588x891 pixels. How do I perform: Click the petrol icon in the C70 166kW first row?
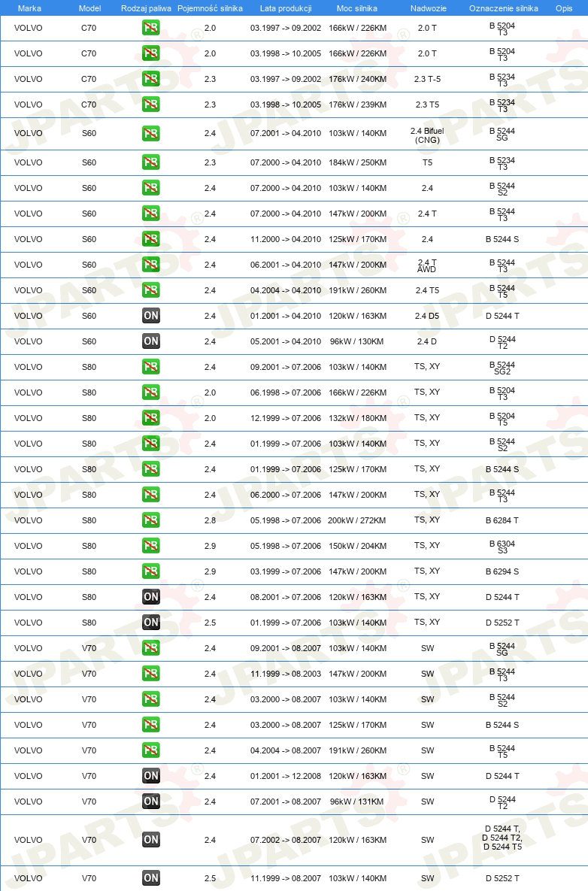click(x=150, y=28)
